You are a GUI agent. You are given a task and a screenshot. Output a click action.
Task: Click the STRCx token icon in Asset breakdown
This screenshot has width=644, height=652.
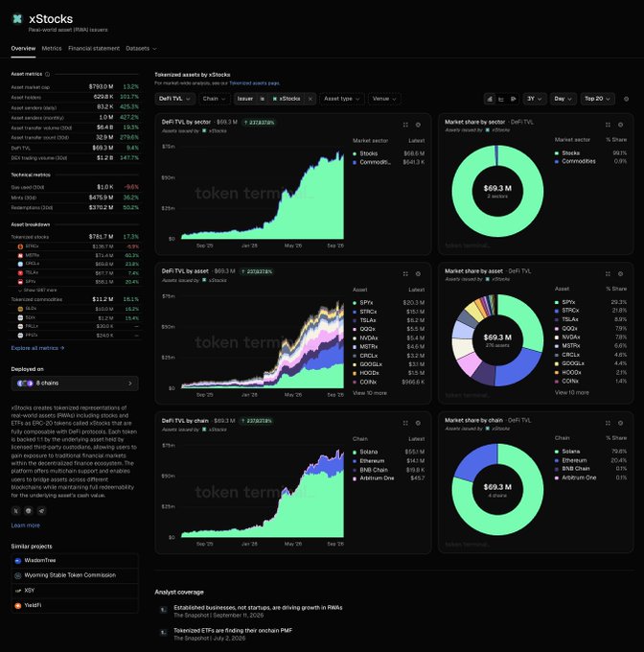(x=20, y=246)
